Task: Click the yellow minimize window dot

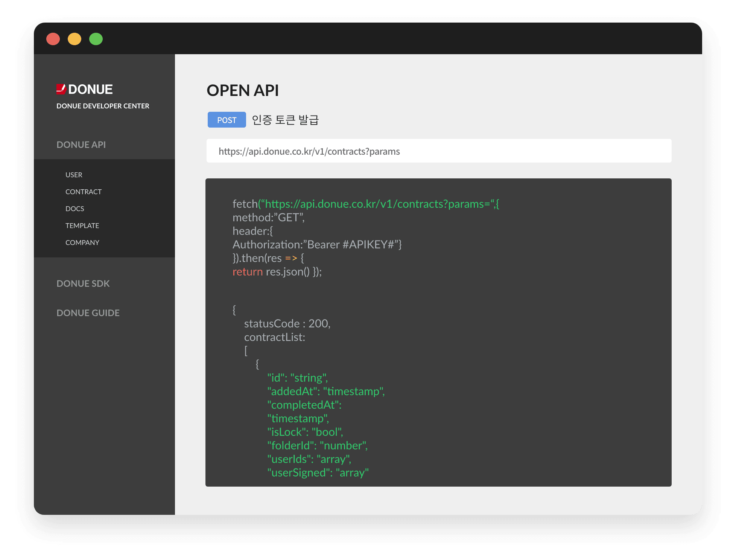Action: point(75,39)
